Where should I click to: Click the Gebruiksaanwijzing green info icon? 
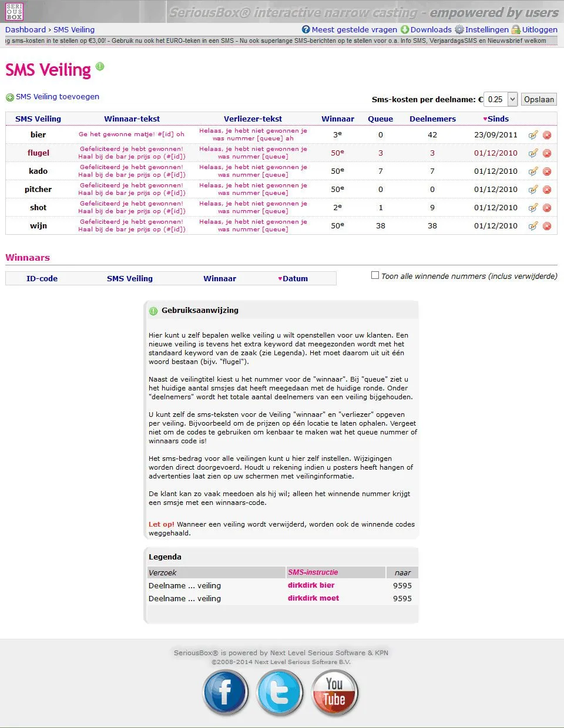click(153, 311)
